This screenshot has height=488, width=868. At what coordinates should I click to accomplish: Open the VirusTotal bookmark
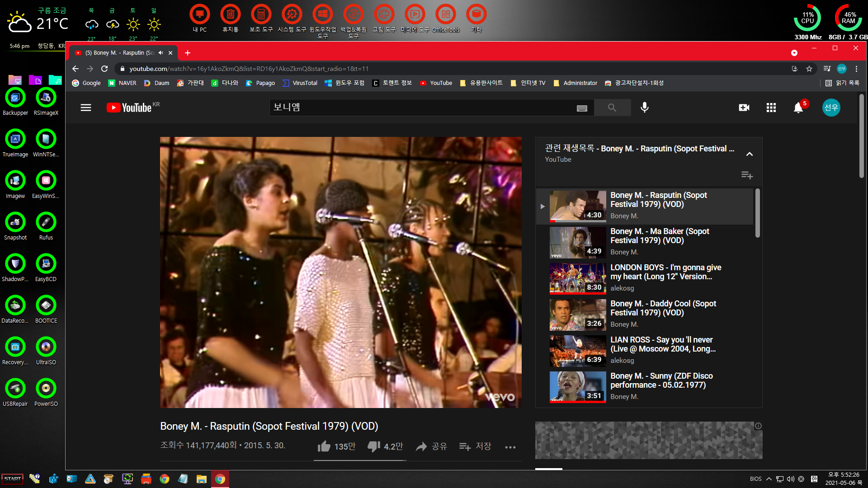tap(300, 83)
